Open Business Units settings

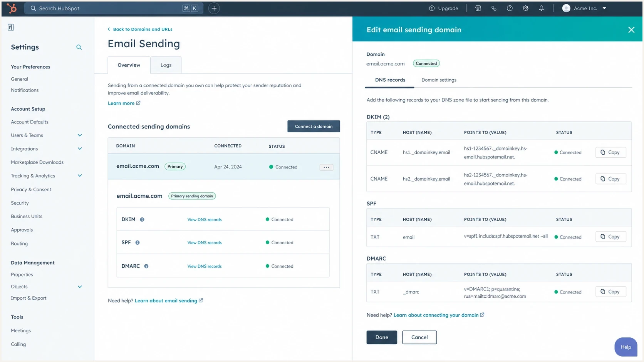pos(27,216)
